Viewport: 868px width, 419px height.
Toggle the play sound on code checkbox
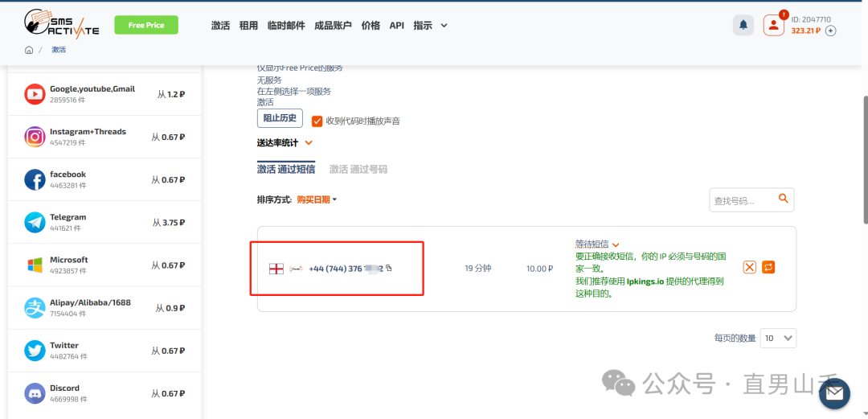click(317, 121)
